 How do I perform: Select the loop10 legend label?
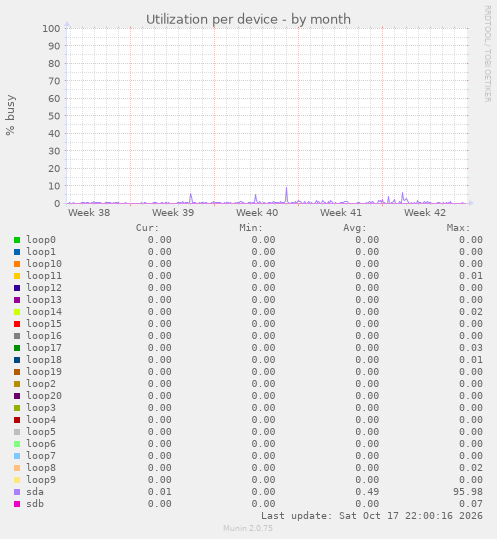(x=44, y=264)
